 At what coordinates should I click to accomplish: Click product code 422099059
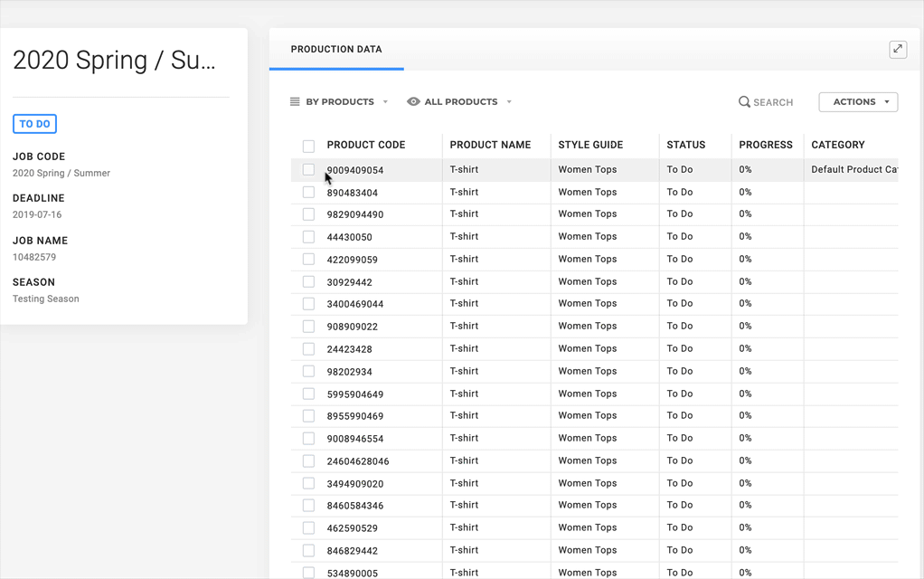353,260
